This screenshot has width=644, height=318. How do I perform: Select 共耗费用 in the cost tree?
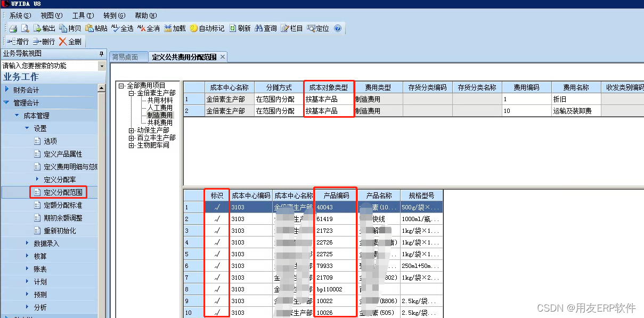coord(160,123)
